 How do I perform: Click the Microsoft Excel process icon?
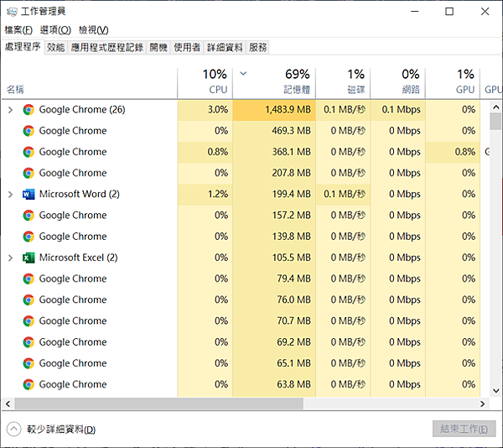coord(29,258)
